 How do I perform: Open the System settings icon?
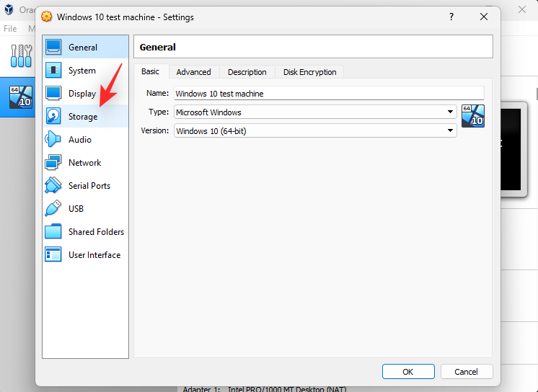(53, 71)
